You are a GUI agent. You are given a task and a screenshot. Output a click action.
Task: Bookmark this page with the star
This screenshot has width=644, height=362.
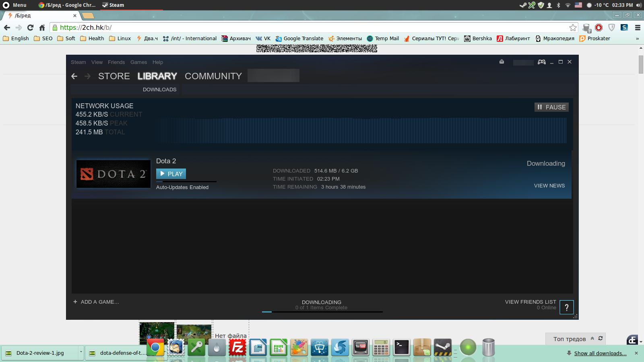(573, 27)
